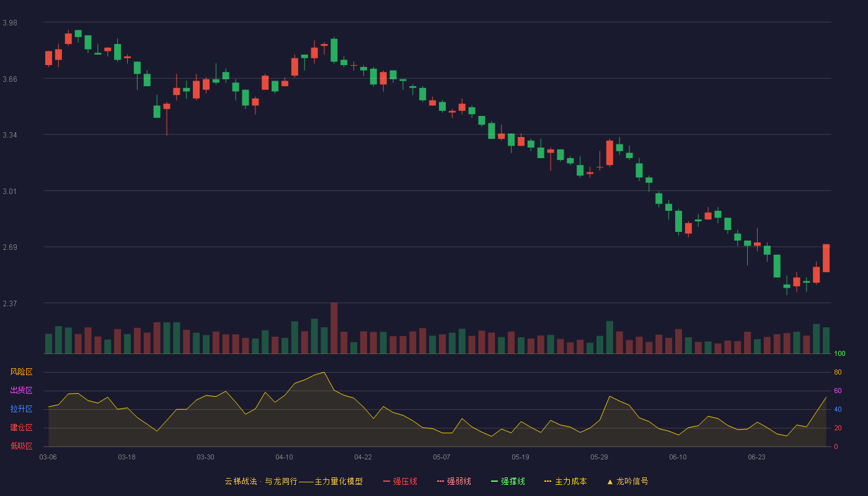This screenshot has width=868, height=496.
Task: Click the 3.66 price axis label
Action: [10, 79]
